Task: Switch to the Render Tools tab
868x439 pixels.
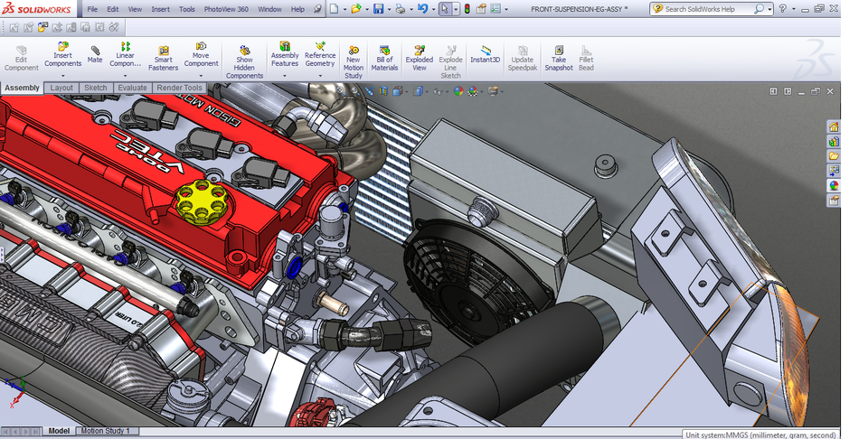Action: [179, 88]
